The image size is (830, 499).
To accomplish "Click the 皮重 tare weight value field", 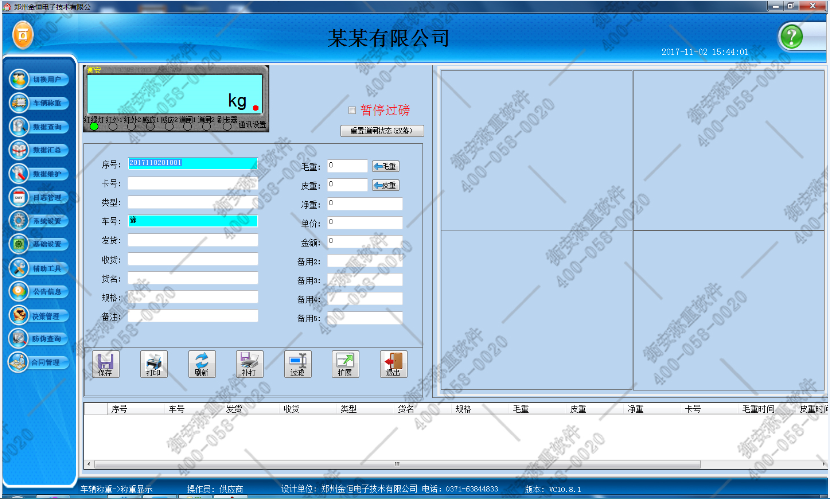I will pos(347,185).
